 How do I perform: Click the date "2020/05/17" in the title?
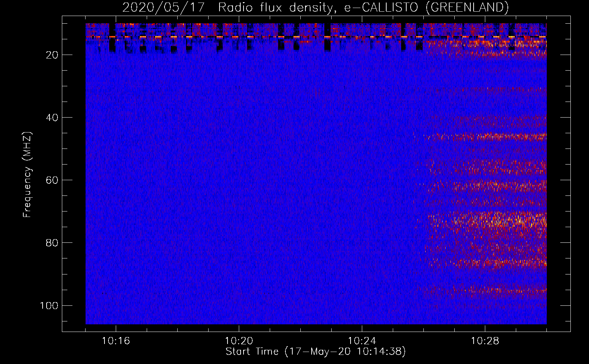pos(163,7)
